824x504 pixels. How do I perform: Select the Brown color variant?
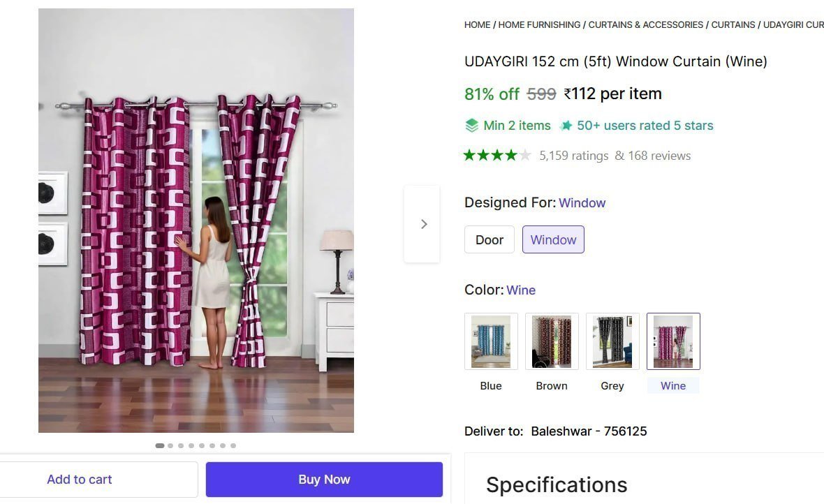click(552, 341)
